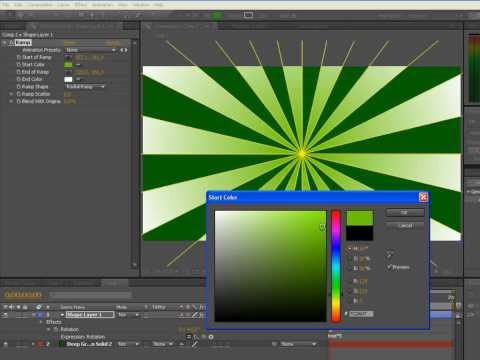This screenshot has height=360, width=480.
Task: Click Start of Ramp point picker crosshair
Action: [68, 57]
